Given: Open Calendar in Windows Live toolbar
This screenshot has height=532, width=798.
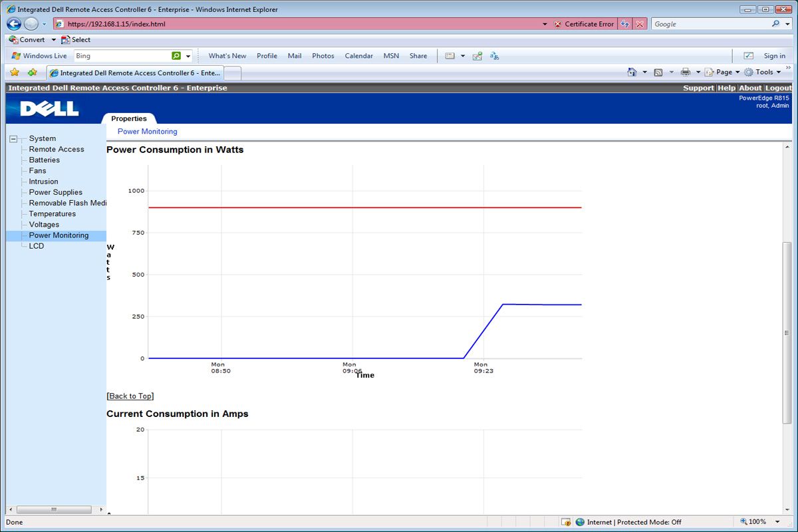Looking at the screenshot, I should pyautogui.click(x=359, y=56).
